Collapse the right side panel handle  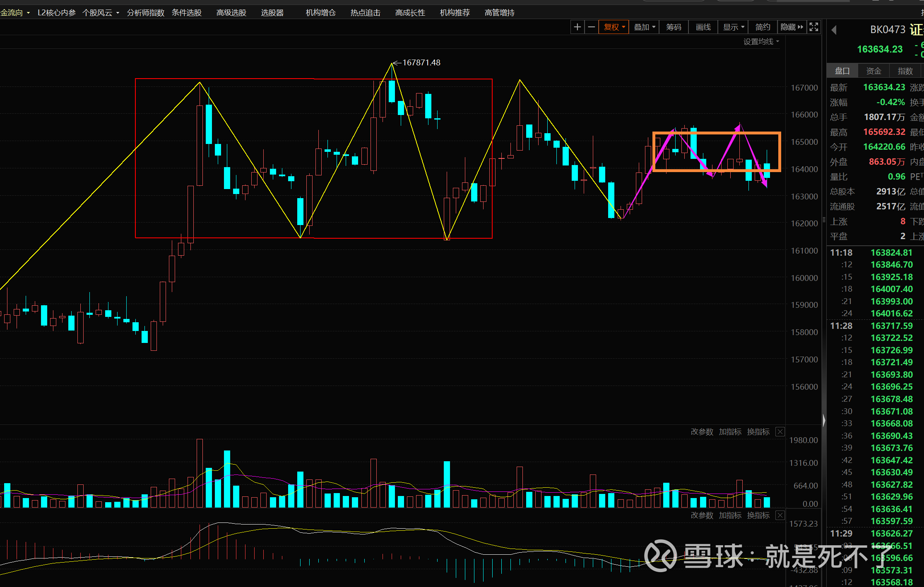pos(824,421)
